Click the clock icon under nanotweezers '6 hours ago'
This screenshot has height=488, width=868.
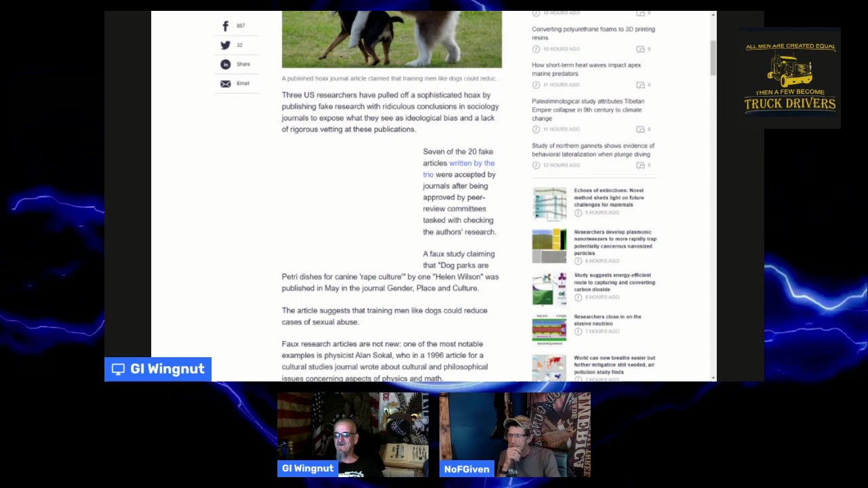(x=578, y=261)
